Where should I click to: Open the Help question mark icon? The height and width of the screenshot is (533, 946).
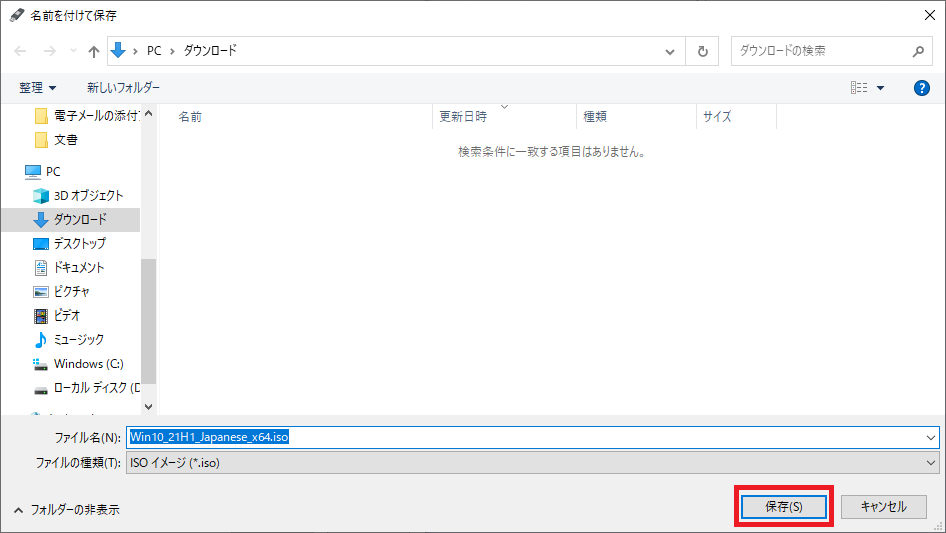(x=922, y=88)
